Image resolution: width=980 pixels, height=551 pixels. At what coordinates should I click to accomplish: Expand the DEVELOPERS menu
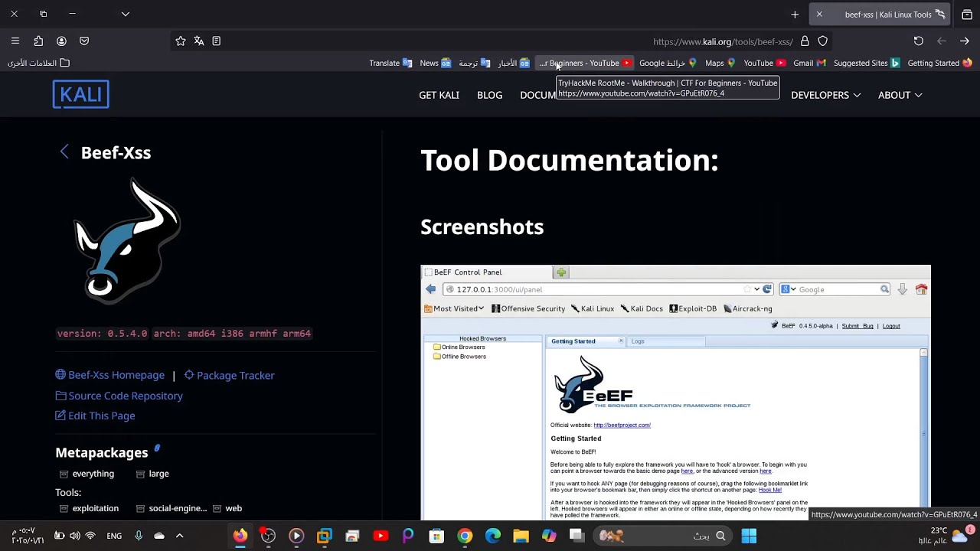(825, 95)
